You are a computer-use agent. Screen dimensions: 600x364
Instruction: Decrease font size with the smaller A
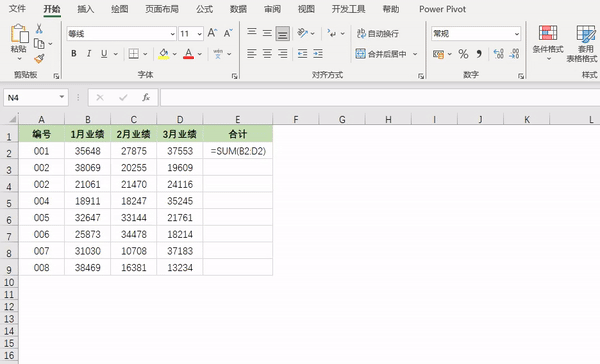click(x=228, y=33)
